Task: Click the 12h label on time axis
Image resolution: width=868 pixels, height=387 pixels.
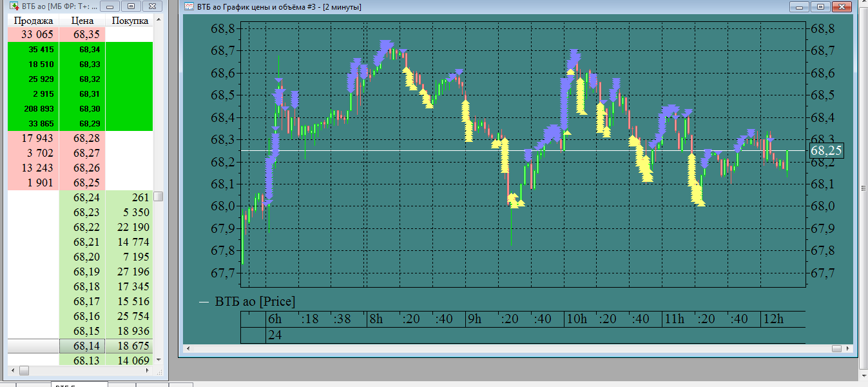Action: point(773,319)
